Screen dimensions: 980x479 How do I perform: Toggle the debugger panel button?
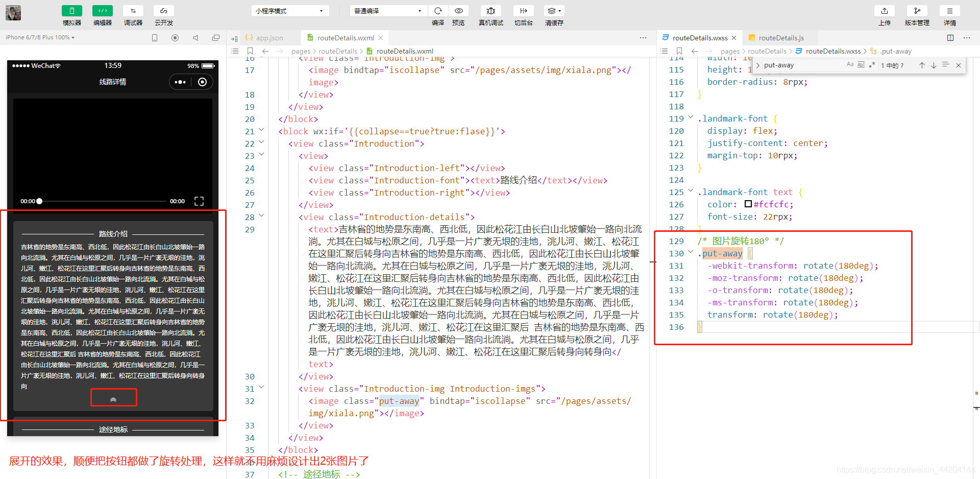point(133,11)
